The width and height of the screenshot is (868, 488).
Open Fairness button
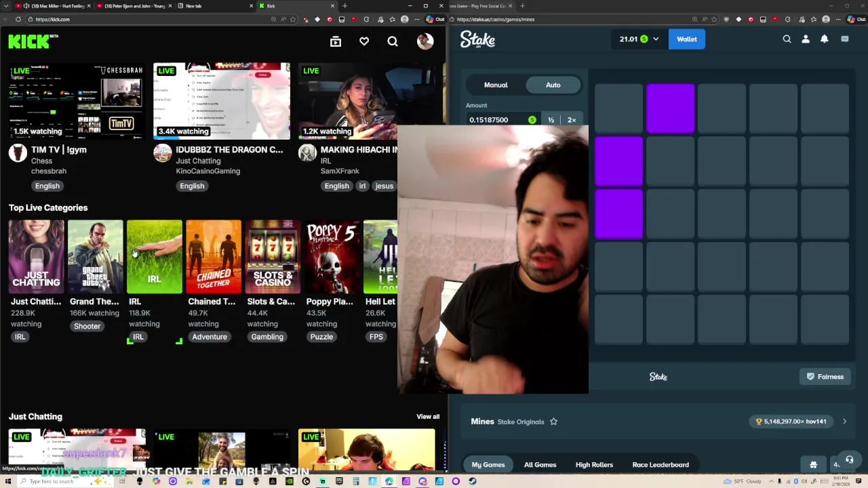coord(825,377)
